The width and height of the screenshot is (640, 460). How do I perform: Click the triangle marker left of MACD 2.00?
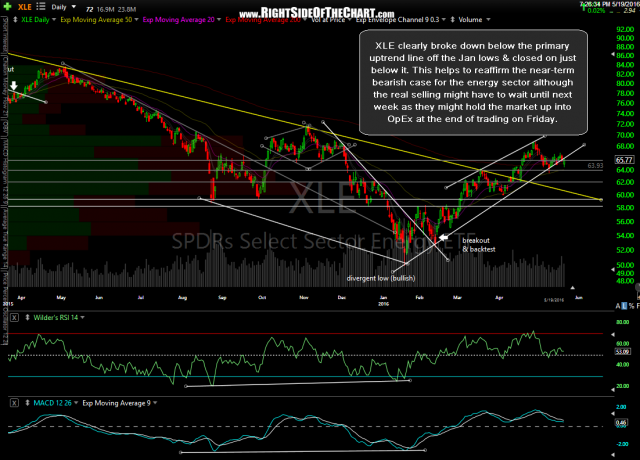pyautogui.click(x=612, y=413)
